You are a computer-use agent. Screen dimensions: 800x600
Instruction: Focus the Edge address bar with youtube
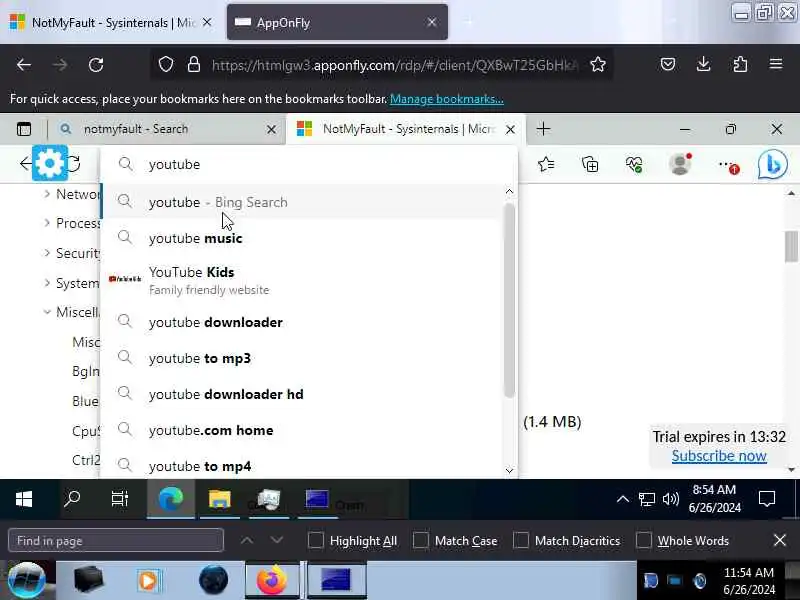(309, 164)
